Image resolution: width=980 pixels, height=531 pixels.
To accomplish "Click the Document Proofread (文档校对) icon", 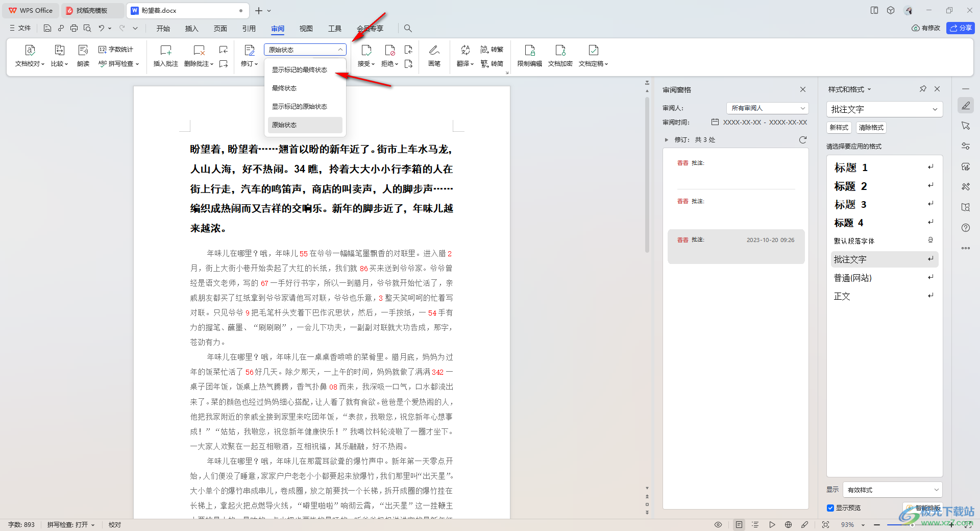I will tap(30, 50).
